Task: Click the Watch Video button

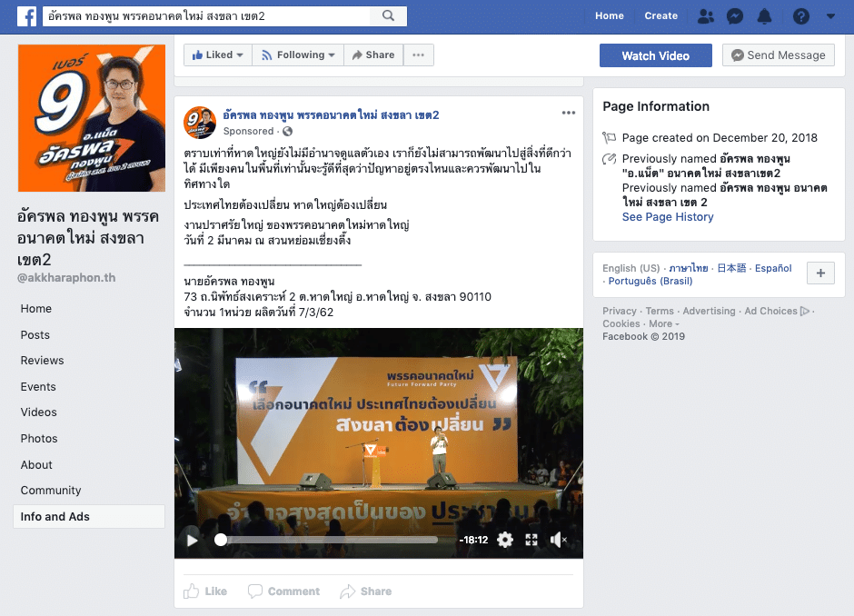Action: point(656,55)
